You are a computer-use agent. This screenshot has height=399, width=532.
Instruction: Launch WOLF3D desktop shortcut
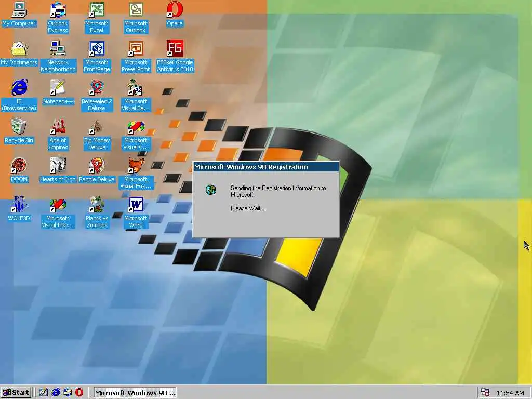pyautogui.click(x=19, y=209)
